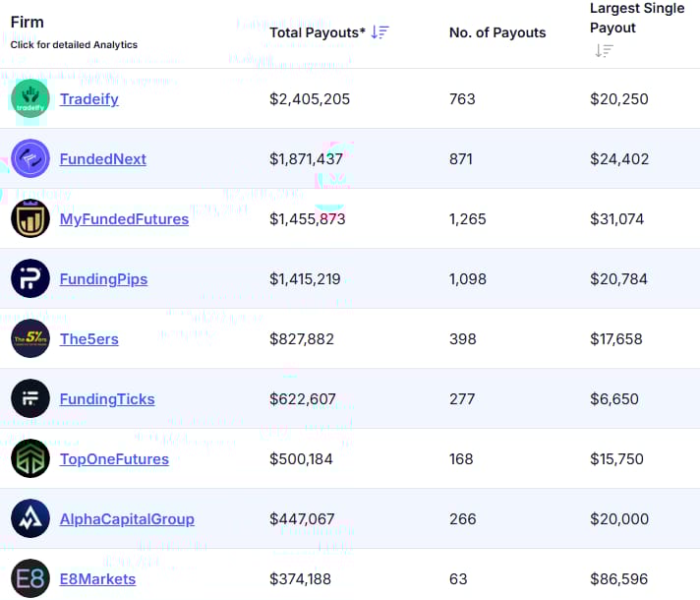Click the 763 payouts count cell
The width and height of the screenshot is (700, 600).
462,99
